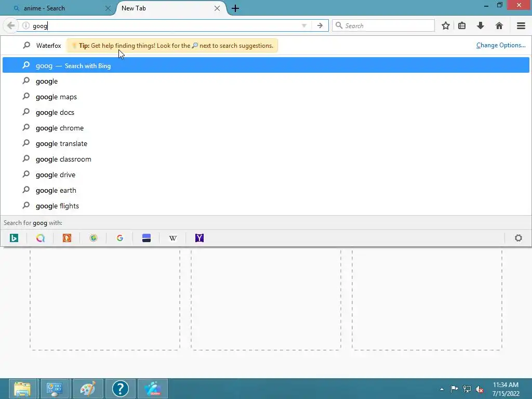
Task: Choose the google docs suggestion
Action: [x=265, y=112]
